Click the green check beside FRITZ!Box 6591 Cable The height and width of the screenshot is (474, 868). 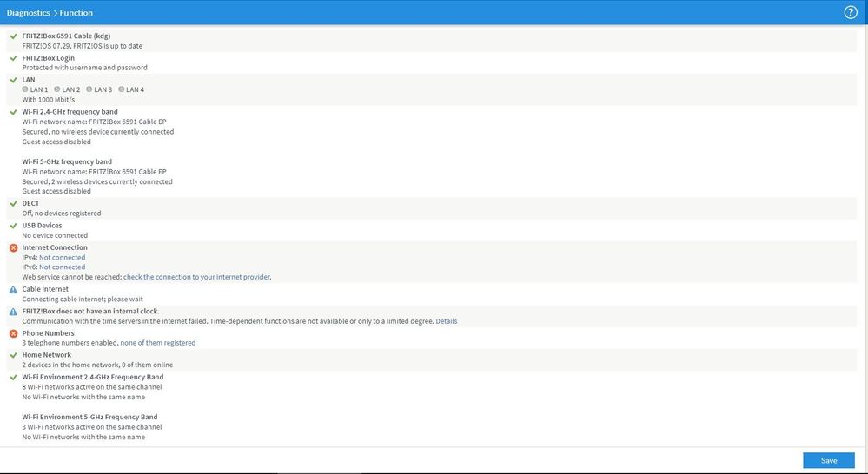pos(13,36)
